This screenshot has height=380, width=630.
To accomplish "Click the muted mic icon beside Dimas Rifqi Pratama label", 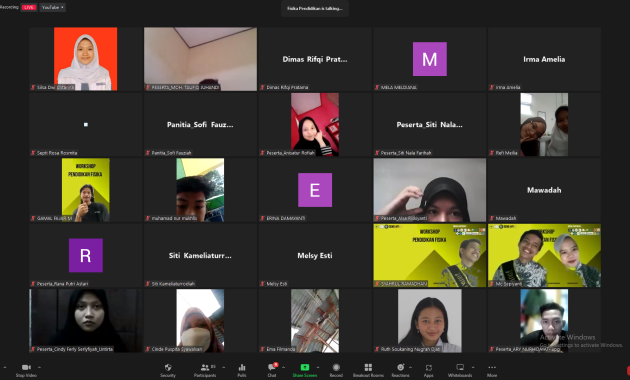I will pos(262,87).
